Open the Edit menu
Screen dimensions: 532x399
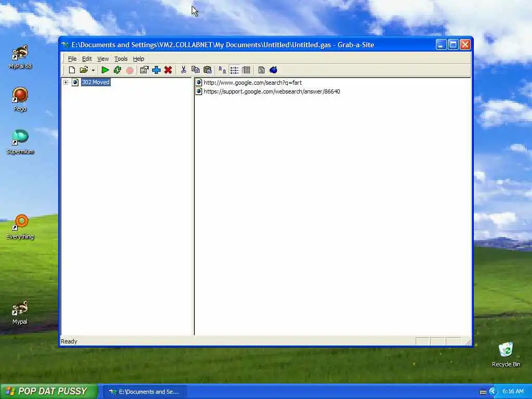tap(87, 59)
